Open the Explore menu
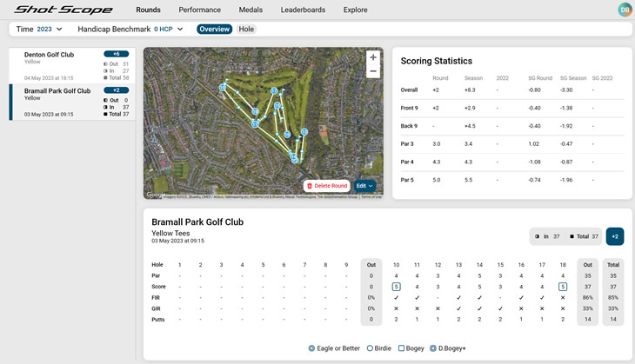635x364 pixels. pyautogui.click(x=355, y=10)
